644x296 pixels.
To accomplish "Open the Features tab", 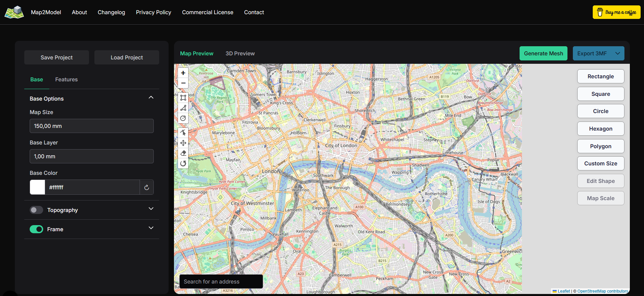I will pos(66,79).
